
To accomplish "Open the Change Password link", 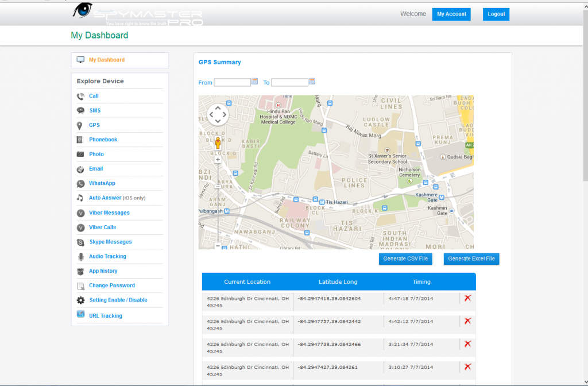I will pos(112,285).
